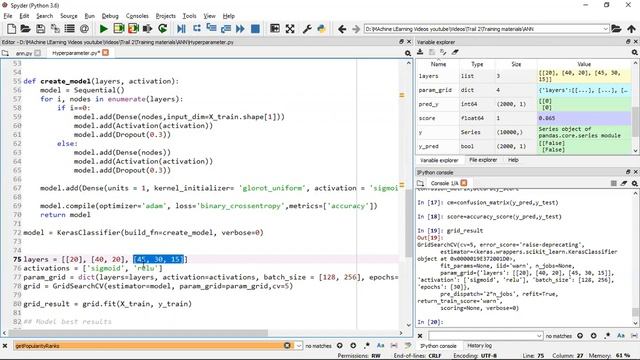Switch to the History log tab
Screen dimensions: 640x360
(x=479, y=346)
